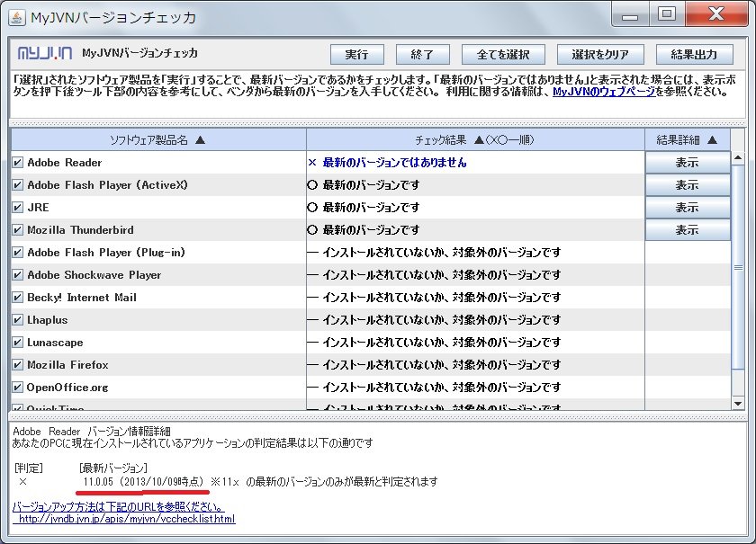
Task: Uncheck Adobe Flash Player (Plug-in) checkbox
Action: click(17, 253)
